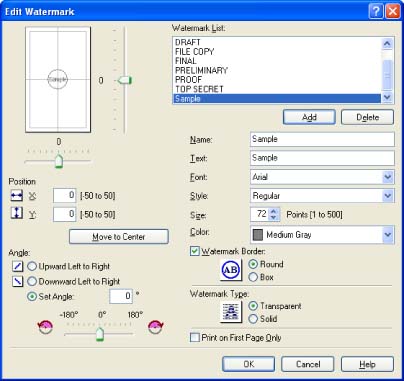Screen dimensions: 404x381
Task: Click the horizontal X position icon
Action: pyautogui.click(x=17, y=196)
